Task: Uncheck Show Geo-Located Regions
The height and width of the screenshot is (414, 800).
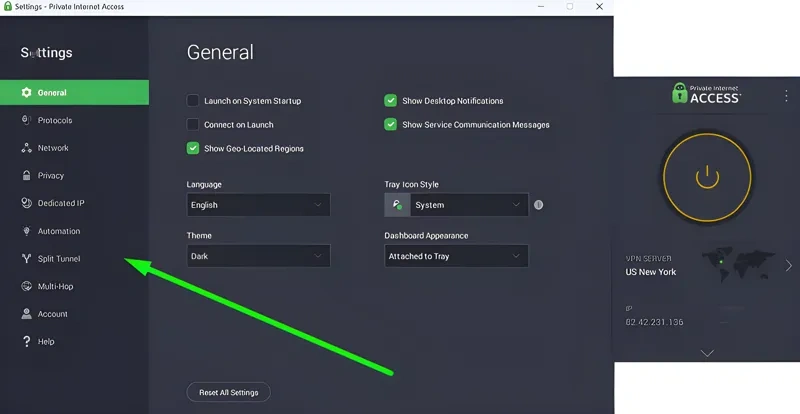Action: pos(192,148)
